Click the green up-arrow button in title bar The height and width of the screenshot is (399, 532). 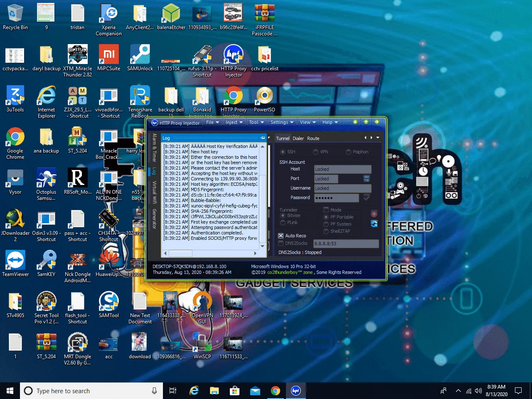[366, 122]
